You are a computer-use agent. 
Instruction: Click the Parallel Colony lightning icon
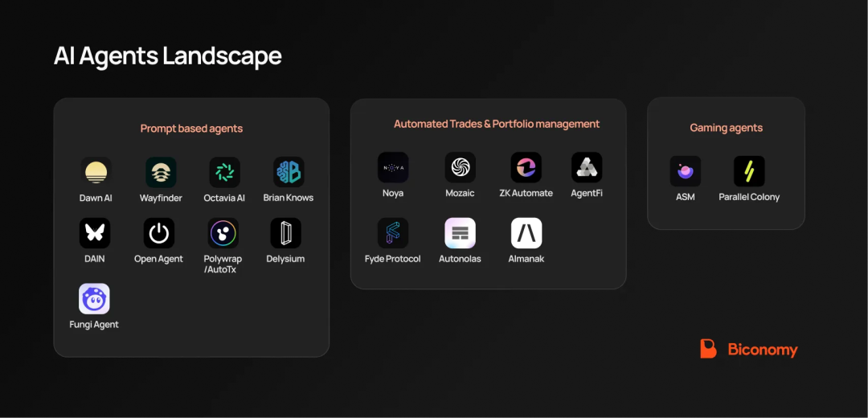point(749,171)
